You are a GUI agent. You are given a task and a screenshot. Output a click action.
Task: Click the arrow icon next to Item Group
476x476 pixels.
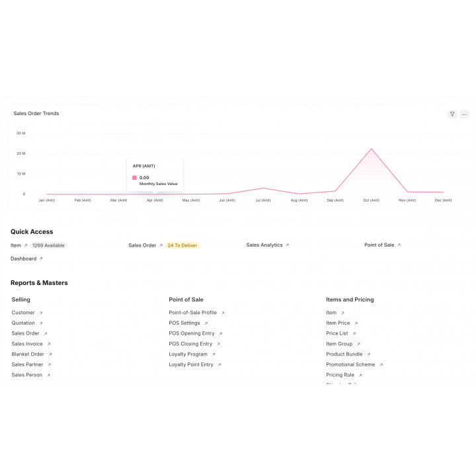pos(358,344)
